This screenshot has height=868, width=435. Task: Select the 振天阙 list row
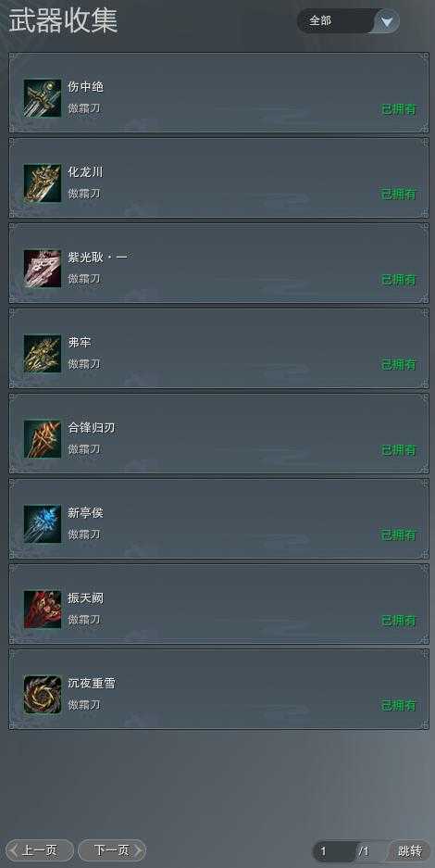[218, 604]
